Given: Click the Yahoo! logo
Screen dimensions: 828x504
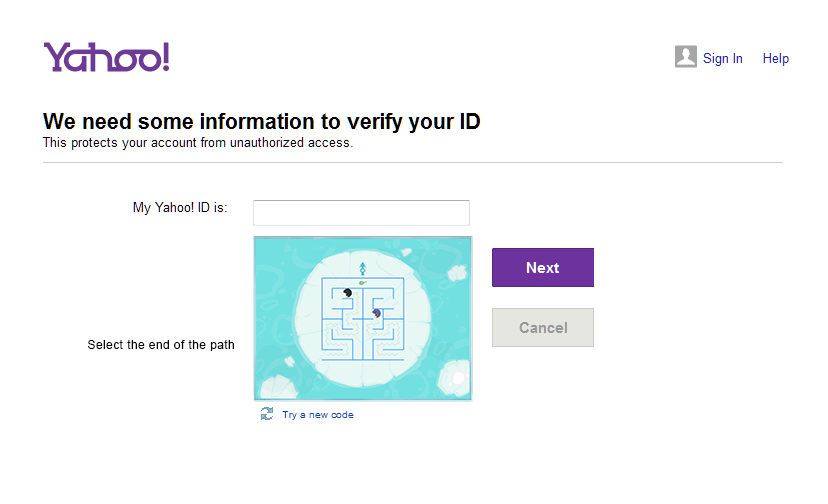Looking at the screenshot, I should click(106, 58).
